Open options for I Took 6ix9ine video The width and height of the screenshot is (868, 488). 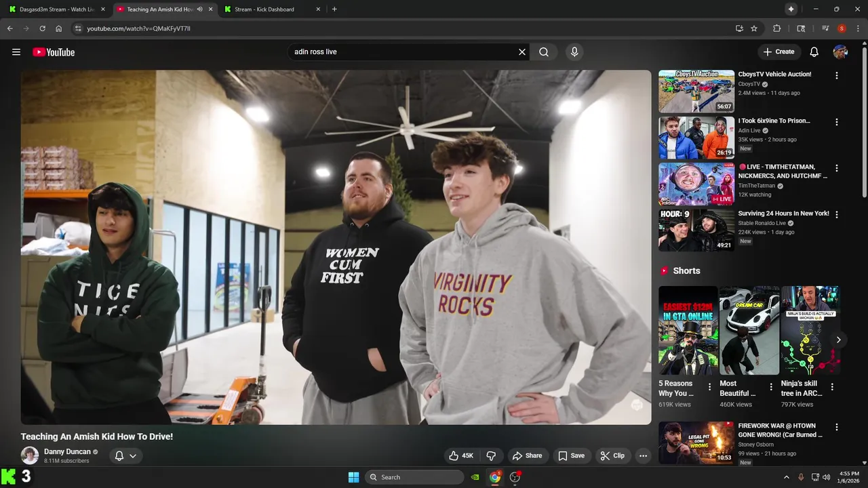pyautogui.click(x=837, y=122)
